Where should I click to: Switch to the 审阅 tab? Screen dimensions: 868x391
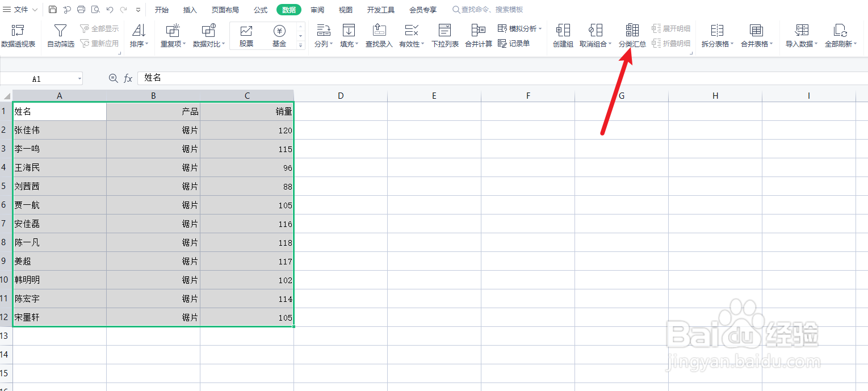[x=317, y=10]
